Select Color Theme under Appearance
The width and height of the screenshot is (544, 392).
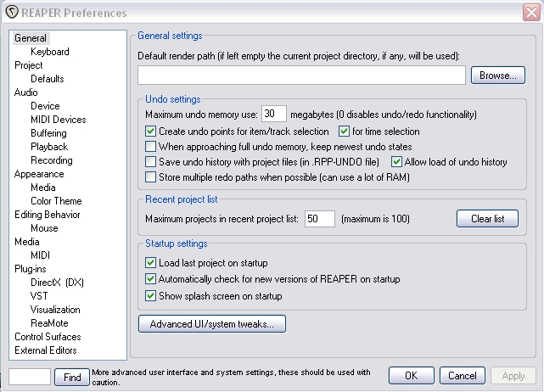(x=56, y=201)
